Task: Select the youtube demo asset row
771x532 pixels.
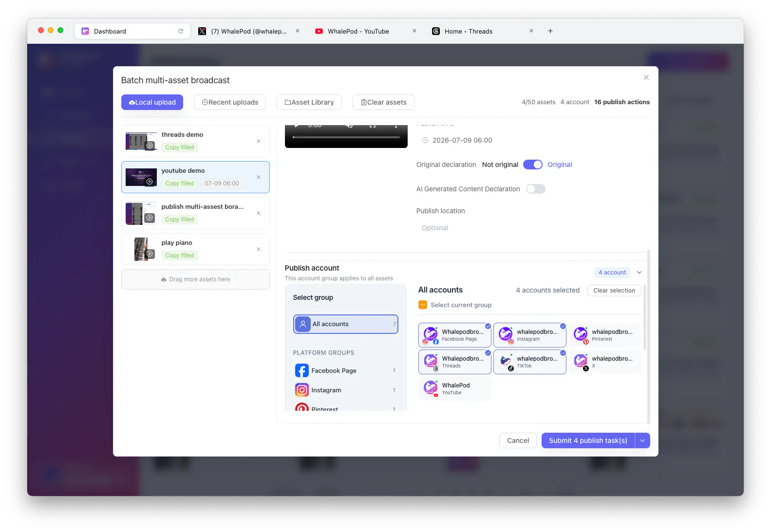Action: pyautogui.click(x=195, y=177)
